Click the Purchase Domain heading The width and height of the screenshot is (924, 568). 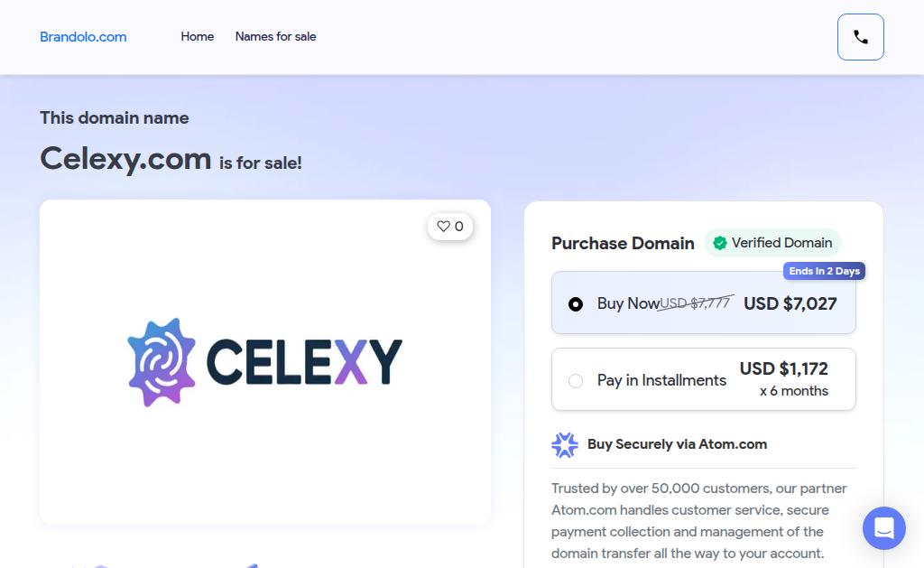[x=623, y=243]
